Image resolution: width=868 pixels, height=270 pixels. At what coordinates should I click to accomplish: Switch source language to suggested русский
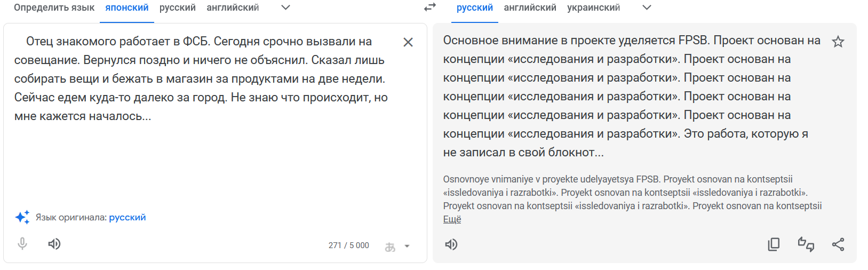point(128,217)
